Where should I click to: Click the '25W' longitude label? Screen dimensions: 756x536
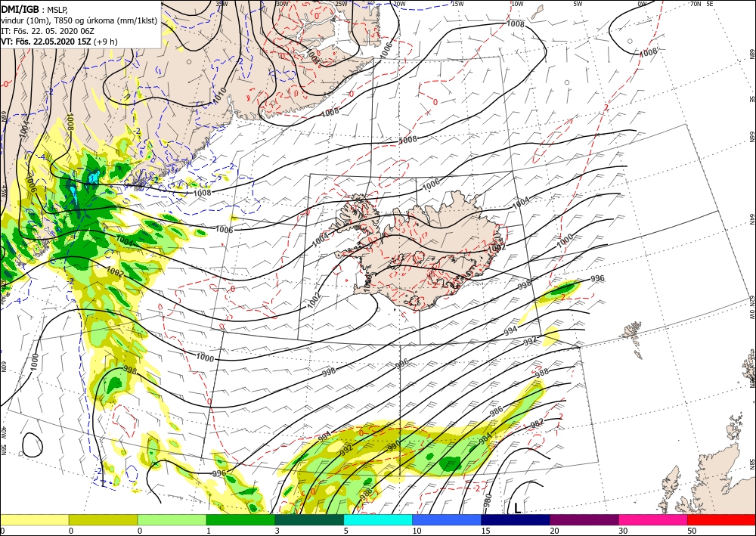[340, 4]
